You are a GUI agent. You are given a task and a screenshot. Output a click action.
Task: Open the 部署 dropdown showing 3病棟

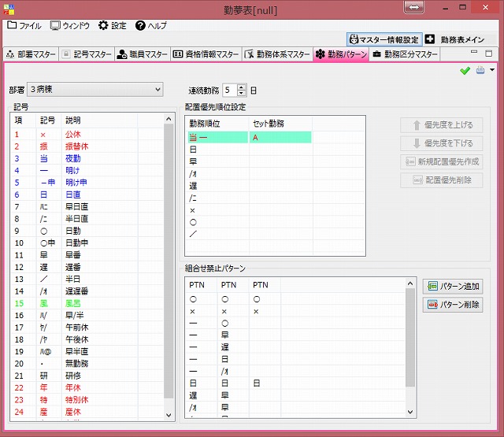[95, 89]
